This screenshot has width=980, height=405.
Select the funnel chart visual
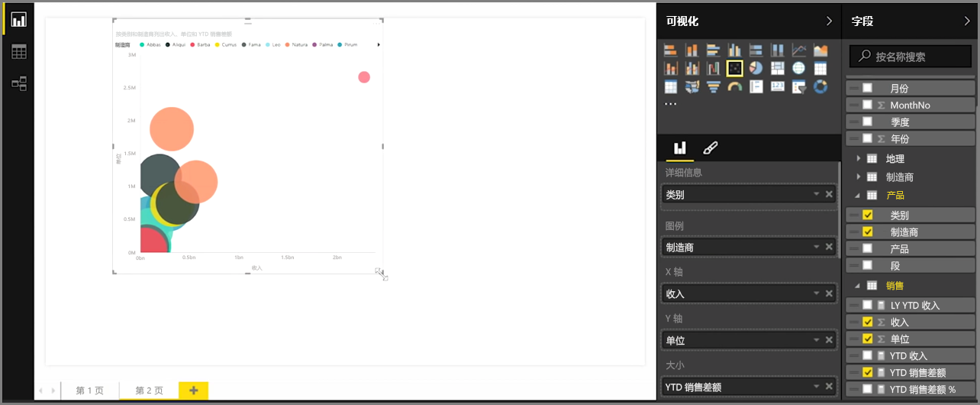coord(714,87)
